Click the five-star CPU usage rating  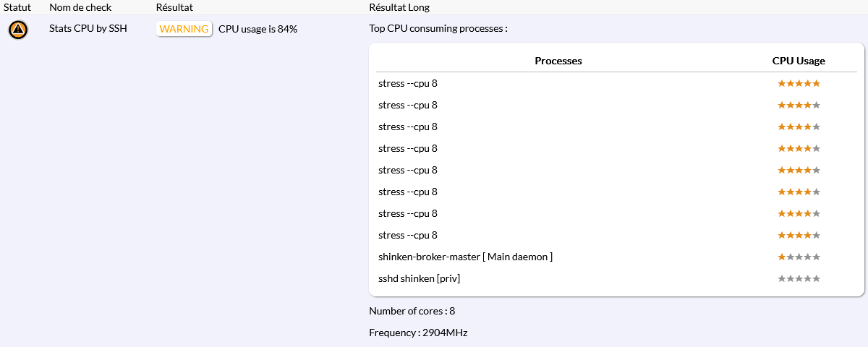pyautogui.click(x=799, y=83)
